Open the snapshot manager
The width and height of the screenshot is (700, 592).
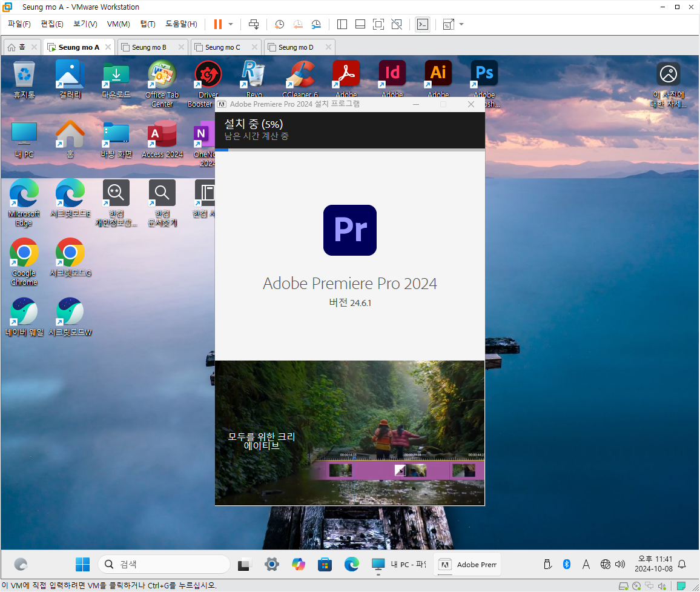point(316,24)
